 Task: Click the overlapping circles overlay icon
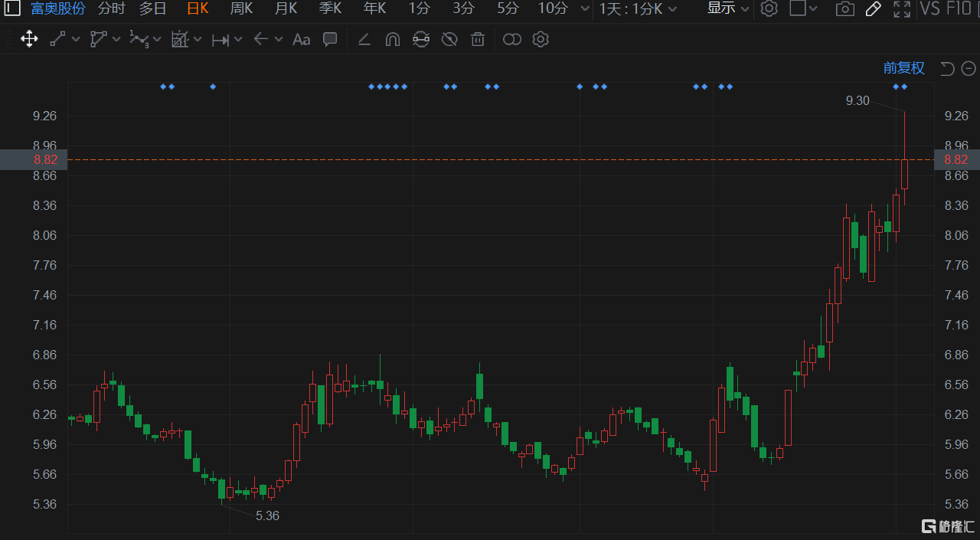pos(512,39)
